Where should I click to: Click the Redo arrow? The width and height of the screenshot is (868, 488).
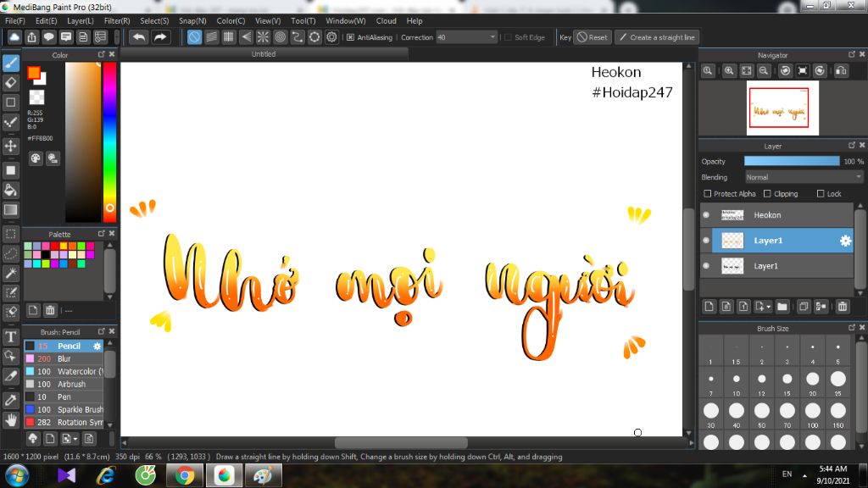(160, 37)
